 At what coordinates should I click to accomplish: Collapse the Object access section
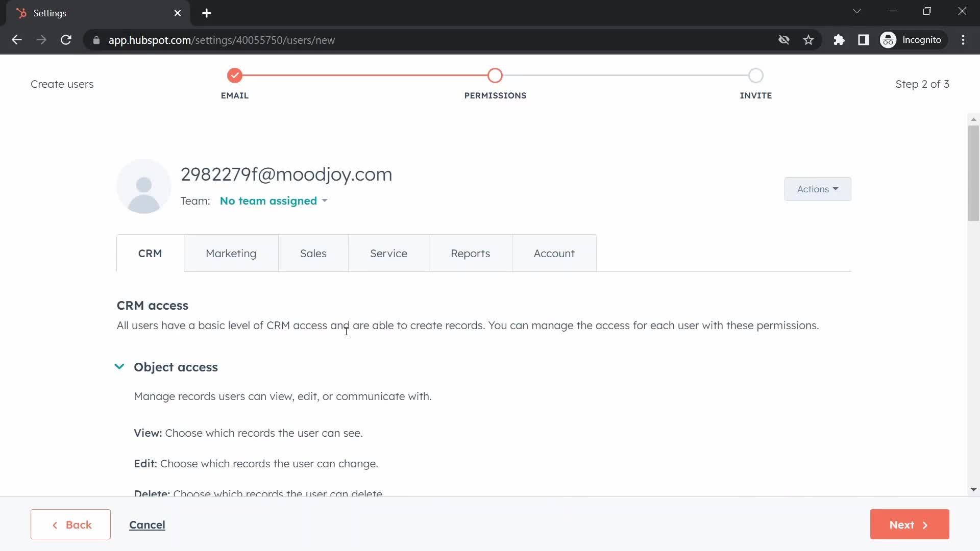(119, 367)
